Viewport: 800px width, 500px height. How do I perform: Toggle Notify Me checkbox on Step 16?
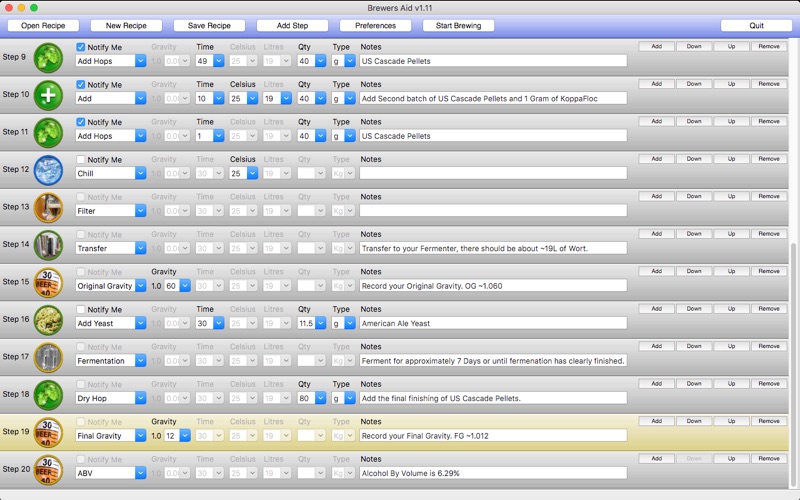(x=81, y=310)
